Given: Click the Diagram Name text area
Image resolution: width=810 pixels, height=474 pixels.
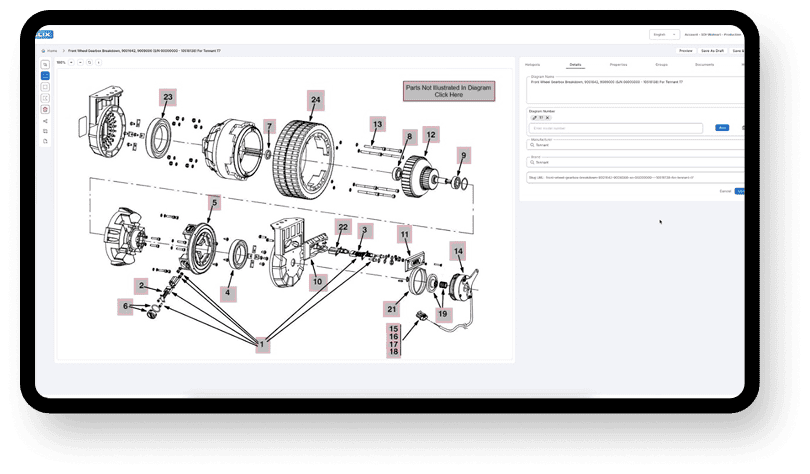Looking at the screenshot, I should (635, 90).
